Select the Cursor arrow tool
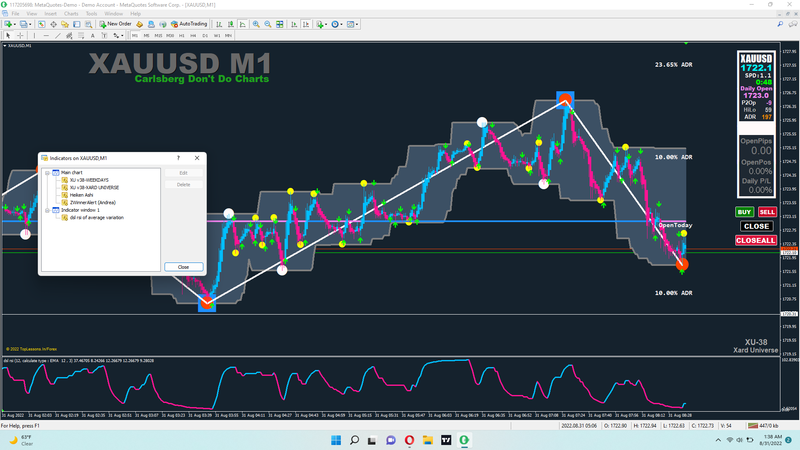 [8, 36]
